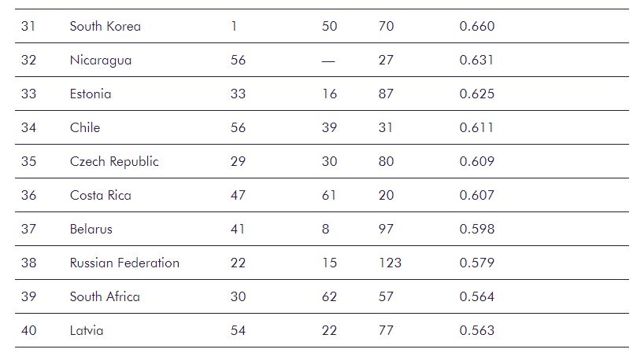Select the South Africa cell
644x353 pixels.
click(105, 296)
